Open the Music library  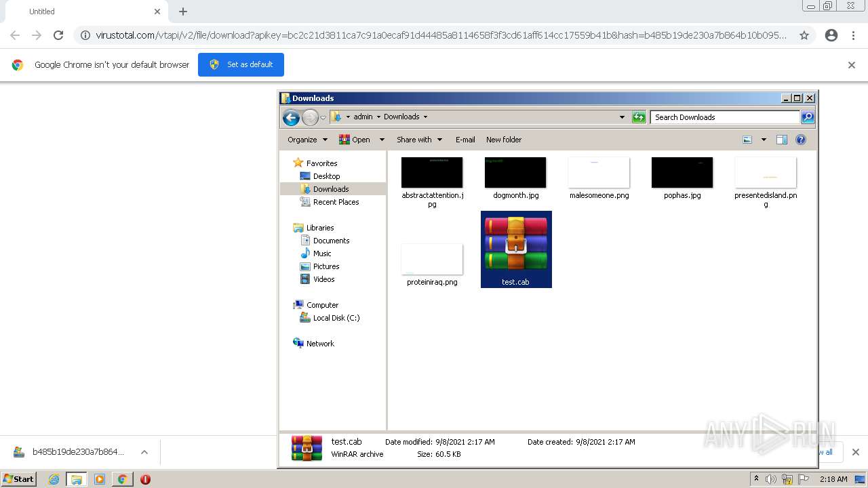coord(322,253)
